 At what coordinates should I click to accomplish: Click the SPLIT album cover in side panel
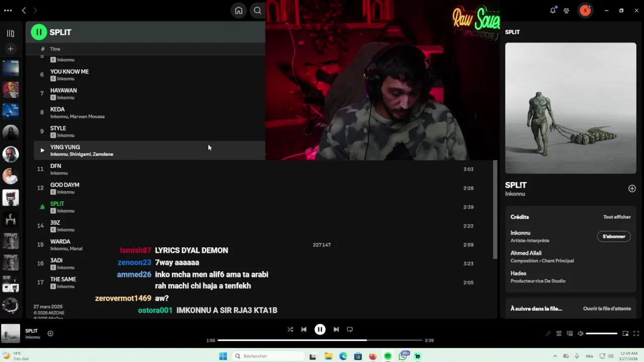pos(571,108)
